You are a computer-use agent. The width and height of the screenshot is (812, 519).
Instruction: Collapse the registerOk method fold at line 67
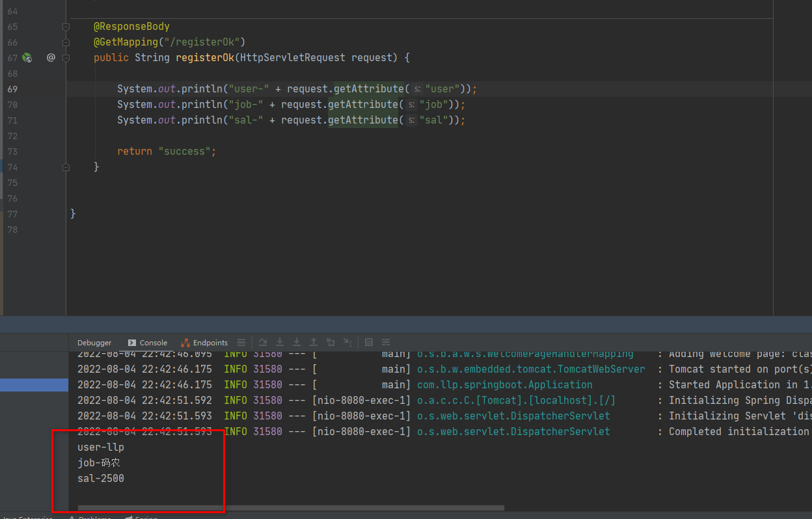pos(66,58)
